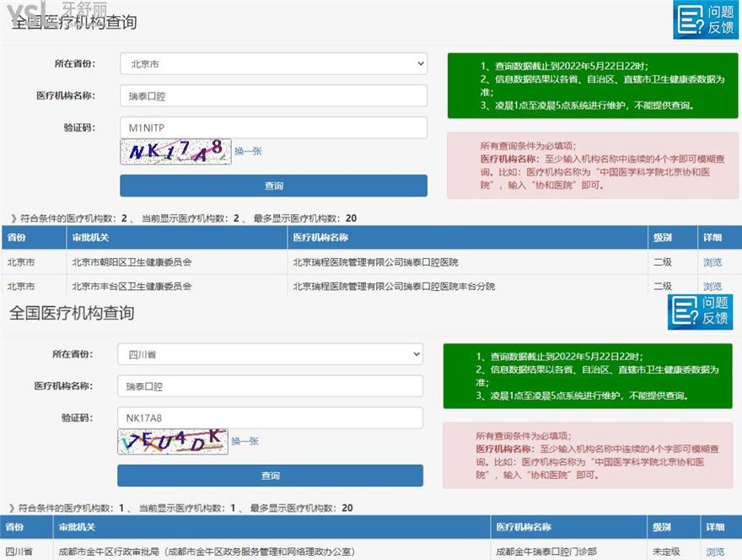Open the province dropdown showing 北京市
This screenshot has width=742, height=560.
click(273, 63)
